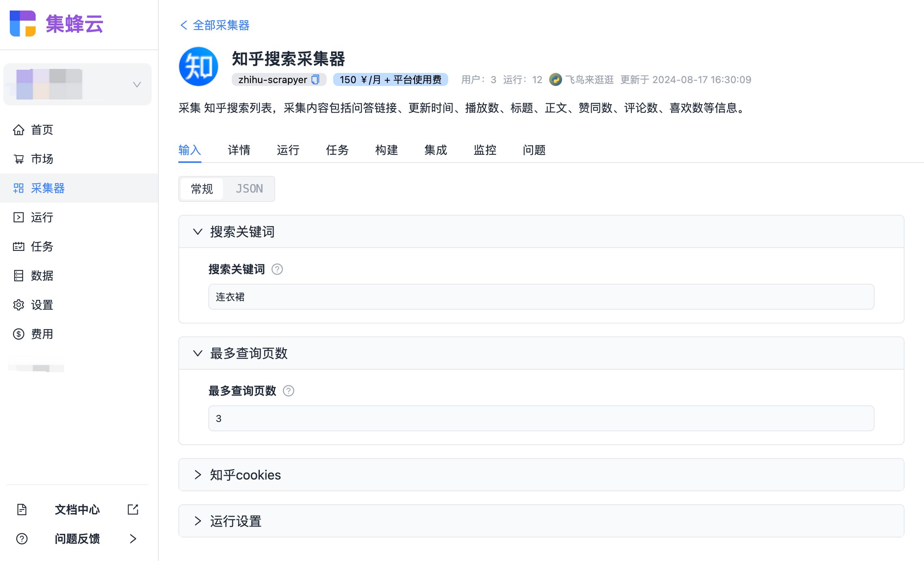Image resolution: width=924 pixels, height=561 pixels.
Task: Click the 飞鸟来逛逛 author name
Action: click(590, 79)
